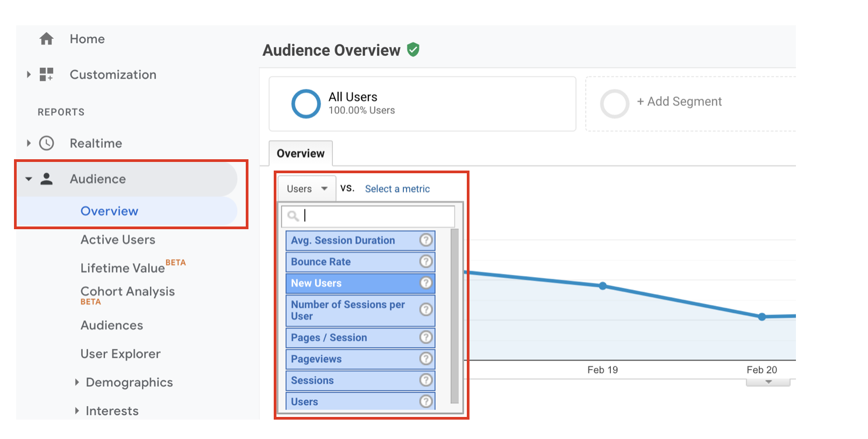868x439 pixels.
Task: Click help icon beside Sessions
Action: (x=426, y=380)
